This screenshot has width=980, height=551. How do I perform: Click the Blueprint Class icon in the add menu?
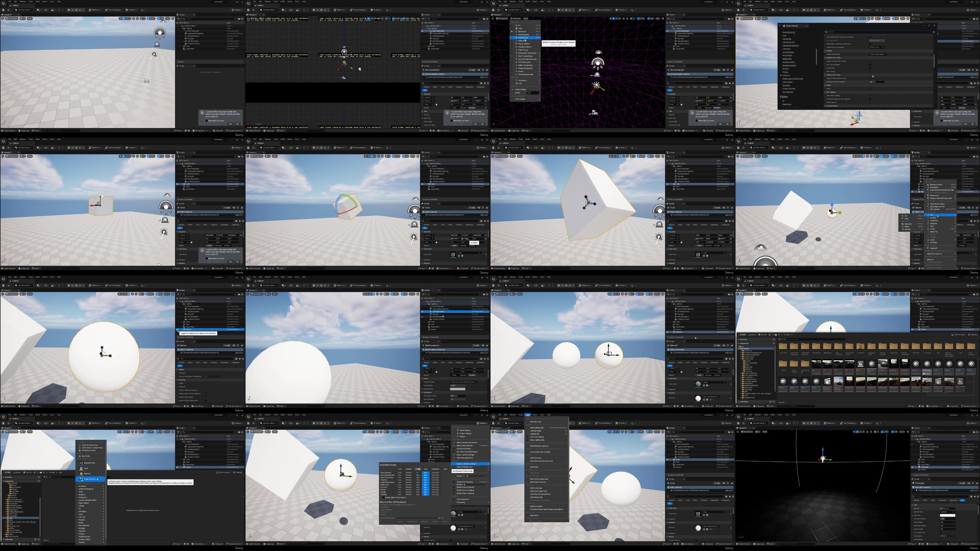click(x=81, y=463)
